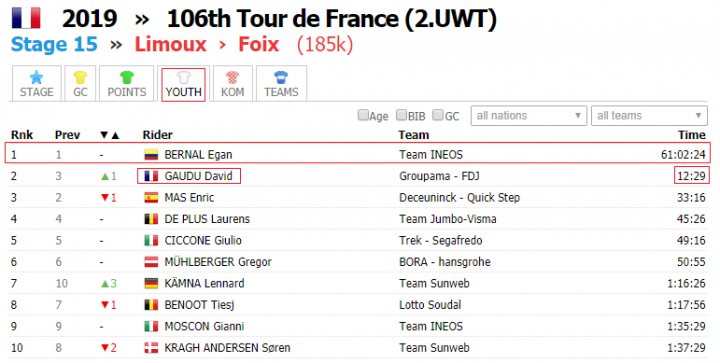Expand the all nations dropdown

click(x=529, y=116)
